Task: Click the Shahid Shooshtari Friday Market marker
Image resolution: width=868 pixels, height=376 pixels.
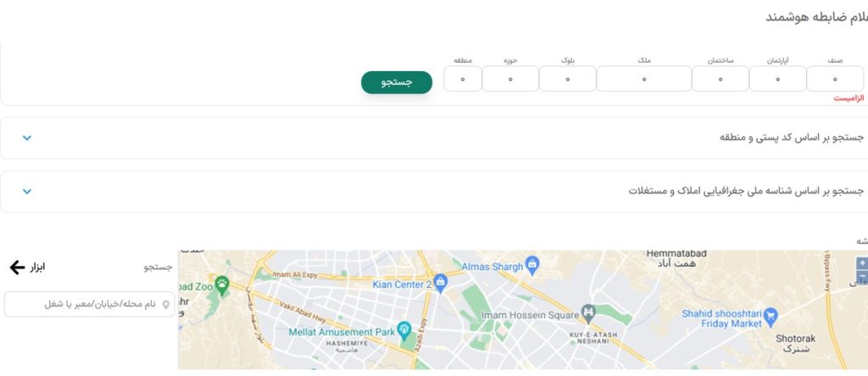Action: click(771, 316)
